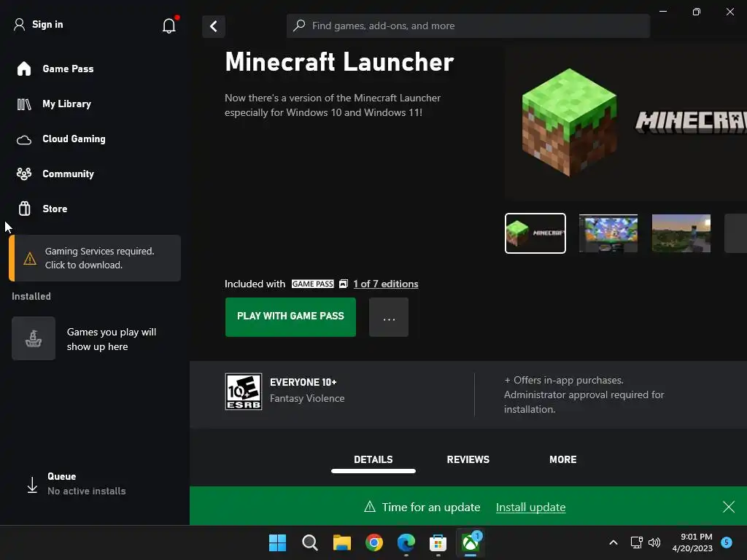
Task: Click the My Library books icon
Action: [x=24, y=104]
